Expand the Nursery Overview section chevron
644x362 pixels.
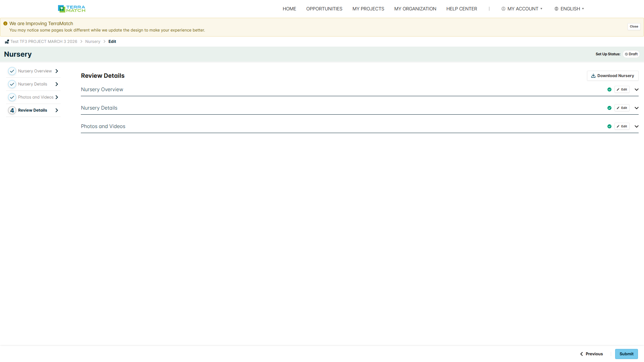pos(637,89)
